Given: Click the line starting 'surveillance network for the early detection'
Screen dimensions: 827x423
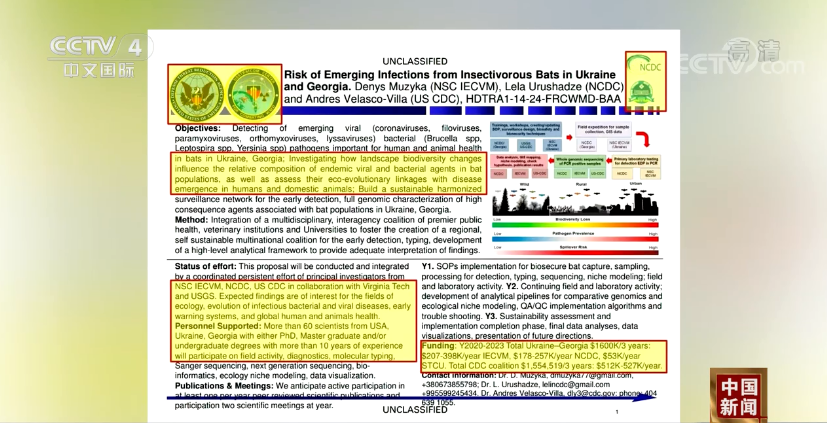Looking at the screenshot, I should (x=328, y=200).
